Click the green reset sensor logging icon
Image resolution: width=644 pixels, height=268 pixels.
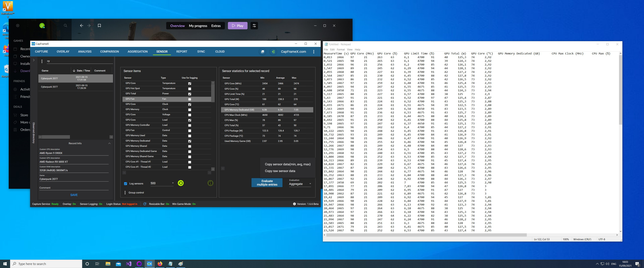180,183
